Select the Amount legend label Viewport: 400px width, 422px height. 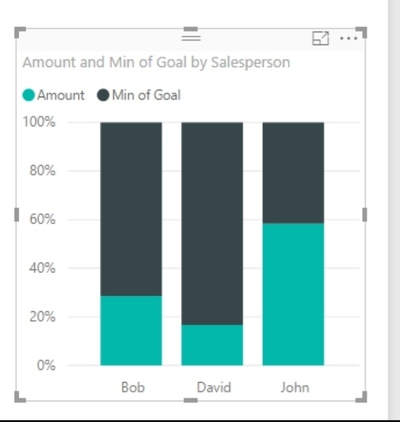[61, 95]
